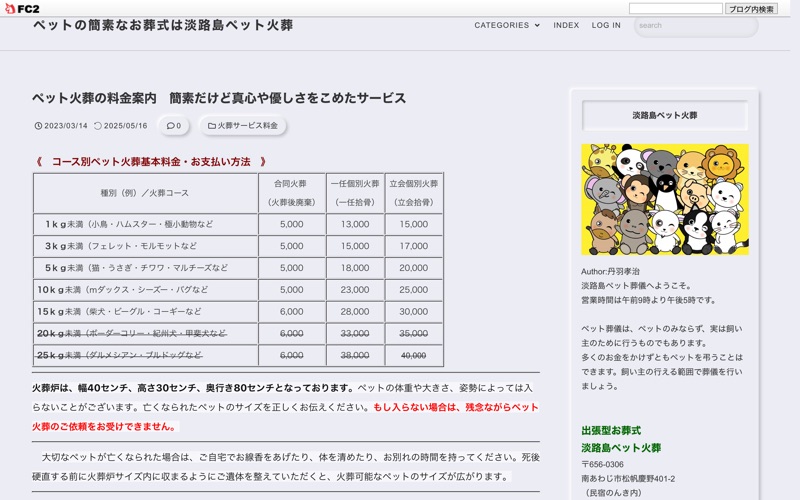Select heading コース別ペット火葬基本料金・お支払い方法
This screenshot has width=800, height=500.
[x=151, y=162]
